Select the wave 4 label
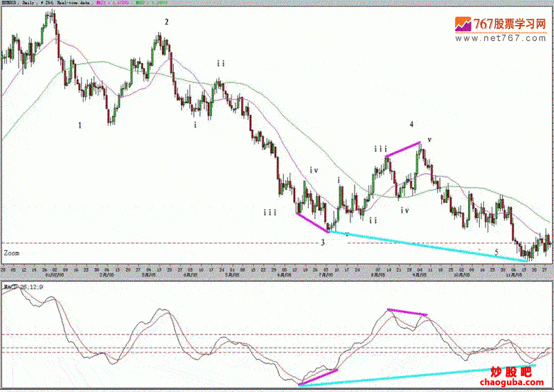The image size is (554, 392). [x=411, y=124]
